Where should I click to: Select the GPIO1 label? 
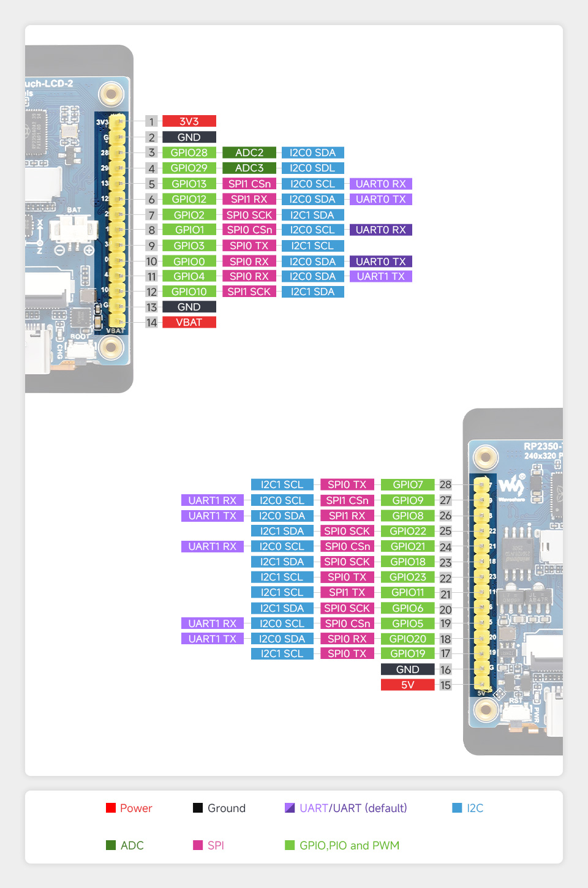189,230
